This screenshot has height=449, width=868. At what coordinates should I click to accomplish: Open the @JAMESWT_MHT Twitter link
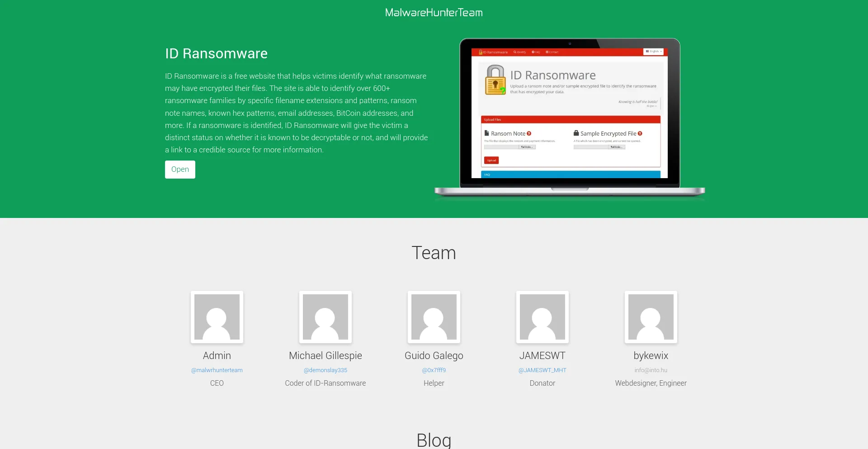coord(542,370)
